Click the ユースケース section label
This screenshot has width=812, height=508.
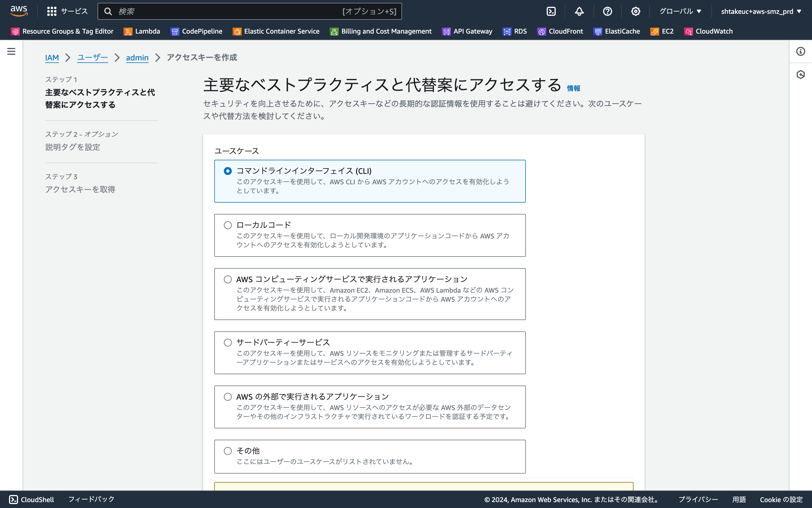click(237, 151)
